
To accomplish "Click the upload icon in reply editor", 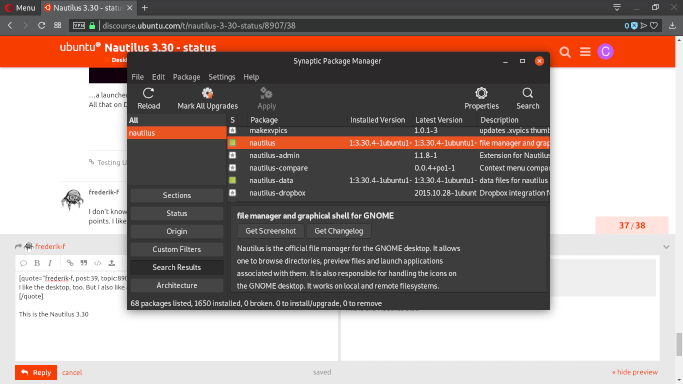I will click(112, 263).
